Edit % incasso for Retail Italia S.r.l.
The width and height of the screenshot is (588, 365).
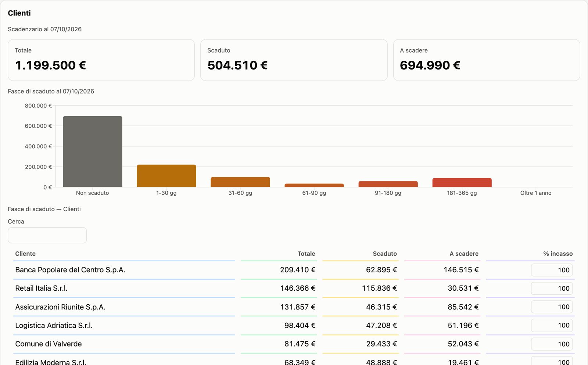click(552, 288)
